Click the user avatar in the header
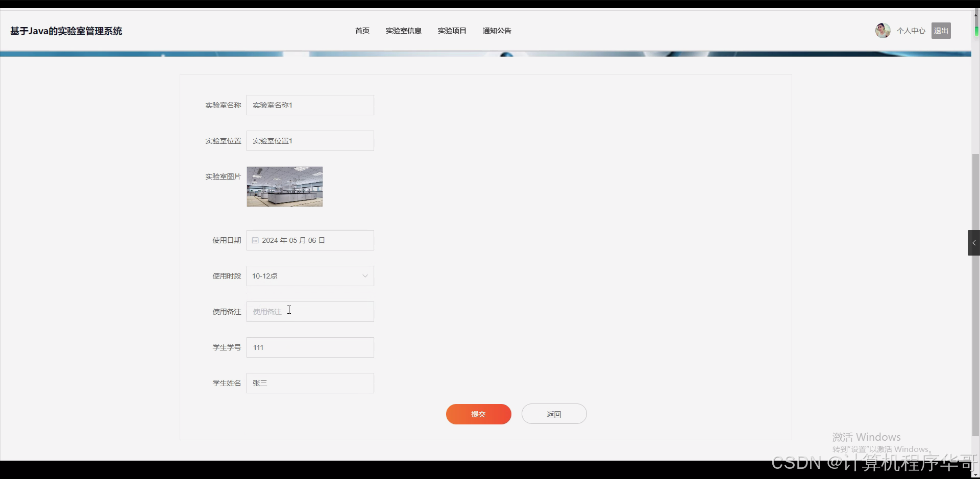980x479 pixels. click(882, 30)
